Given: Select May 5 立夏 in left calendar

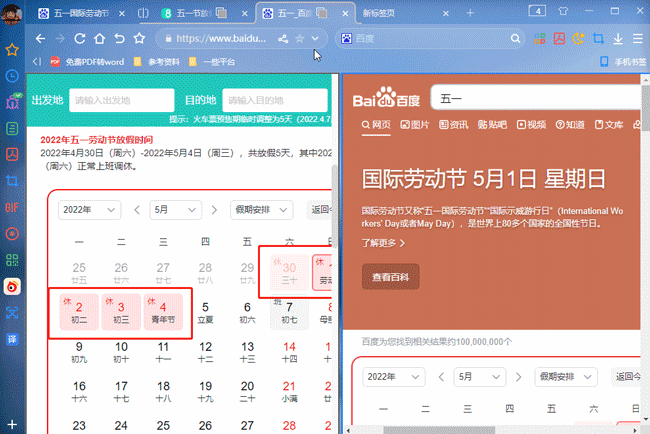Looking at the screenshot, I should tap(205, 312).
